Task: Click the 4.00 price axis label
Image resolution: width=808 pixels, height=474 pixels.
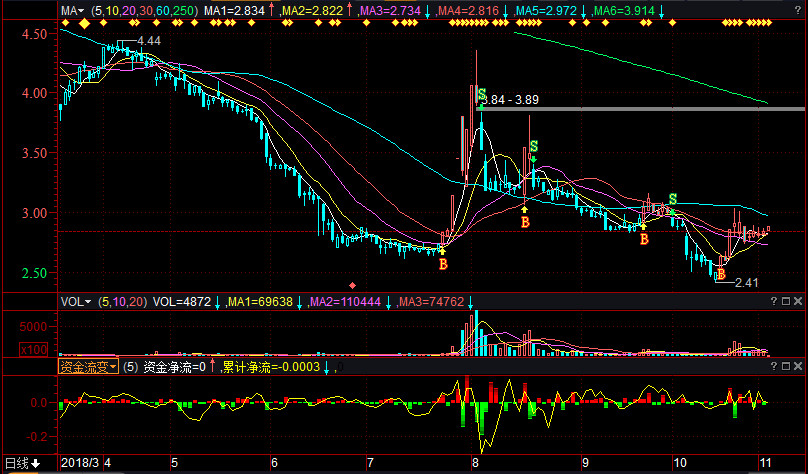Action: point(35,93)
